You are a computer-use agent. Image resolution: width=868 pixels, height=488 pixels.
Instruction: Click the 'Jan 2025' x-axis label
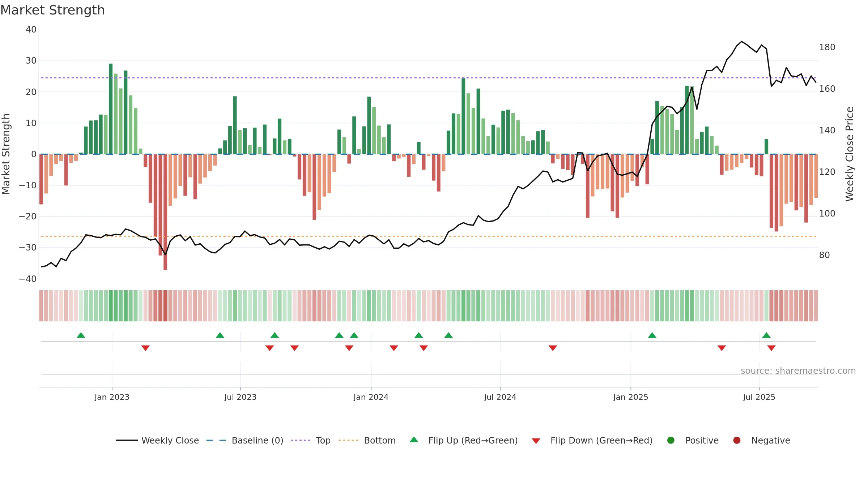(631, 397)
